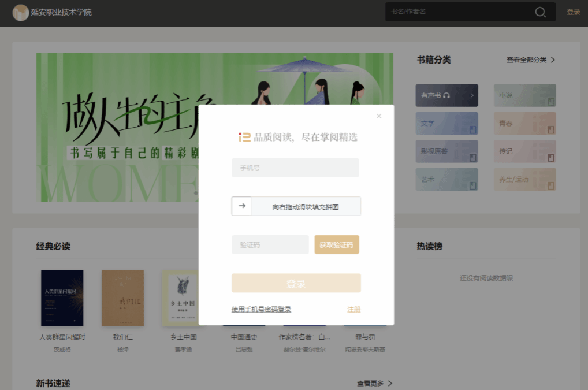Open the 注册 registration link
Screen dimensions: 588x390
click(353, 309)
